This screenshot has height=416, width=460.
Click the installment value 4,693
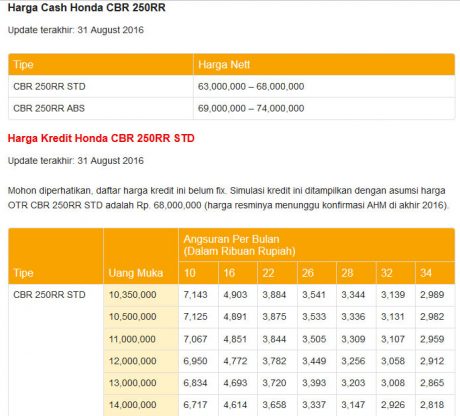pos(235,383)
